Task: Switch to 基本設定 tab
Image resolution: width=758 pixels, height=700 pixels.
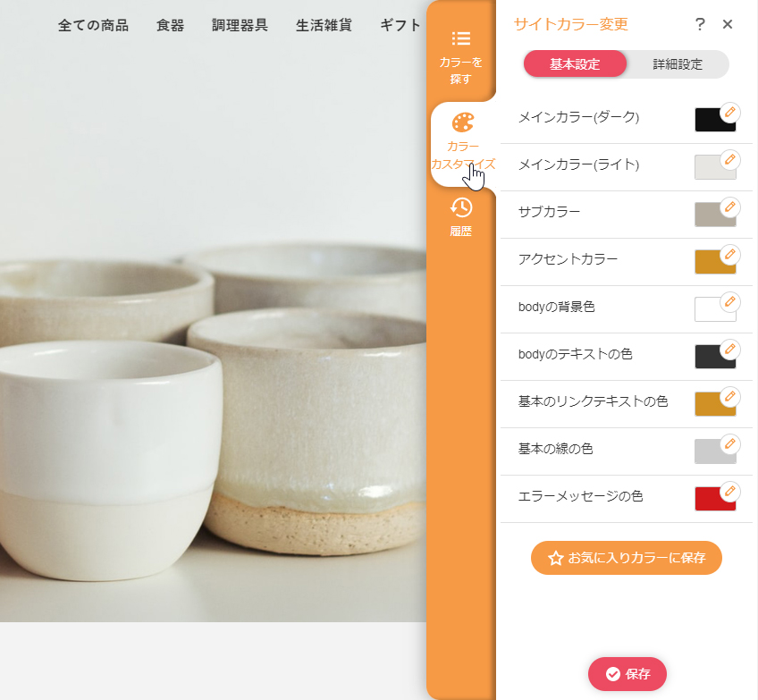Action: pos(575,64)
